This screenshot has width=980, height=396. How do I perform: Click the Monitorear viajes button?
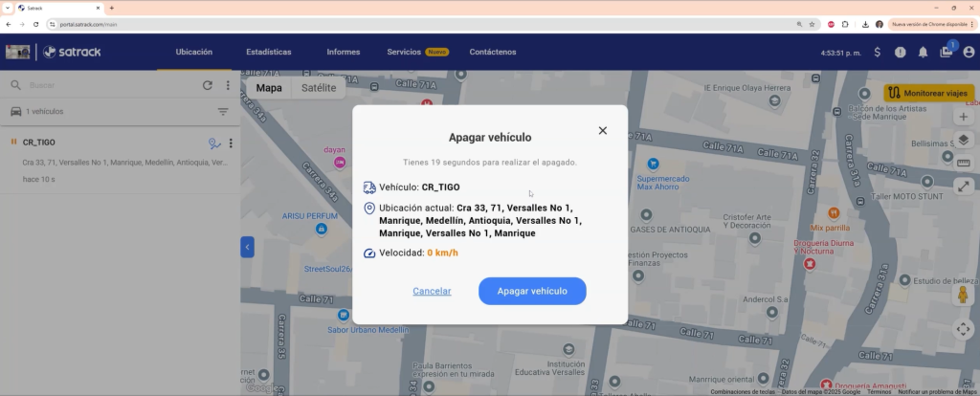[x=928, y=93]
